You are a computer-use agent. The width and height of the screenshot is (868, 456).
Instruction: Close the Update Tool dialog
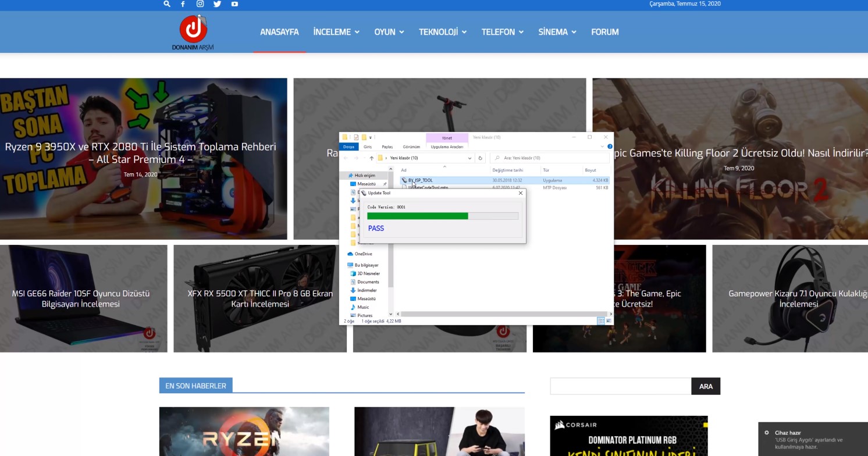click(520, 193)
